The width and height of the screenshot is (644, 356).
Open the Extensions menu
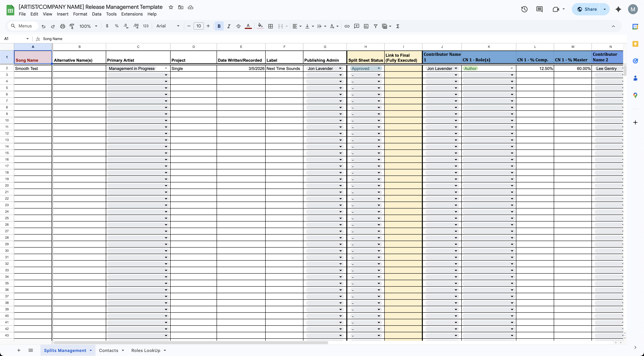pos(132,14)
